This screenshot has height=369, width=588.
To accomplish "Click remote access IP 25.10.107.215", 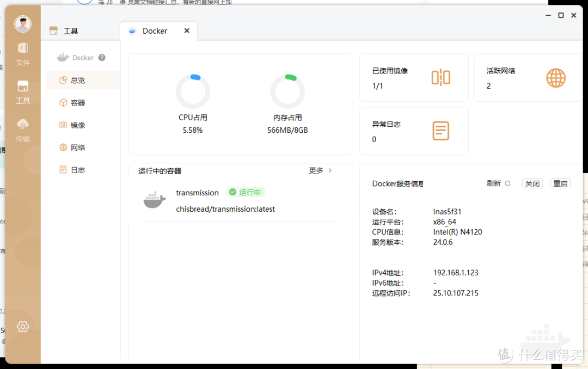I will point(456,293).
